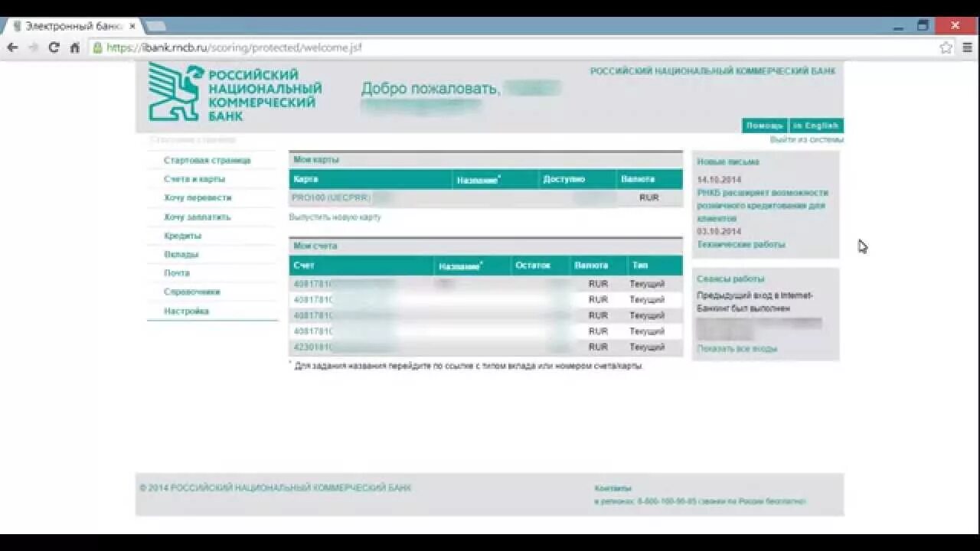Open the PRO100 (UECPRR) card link
The image size is (980, 551).
(331, 197)
